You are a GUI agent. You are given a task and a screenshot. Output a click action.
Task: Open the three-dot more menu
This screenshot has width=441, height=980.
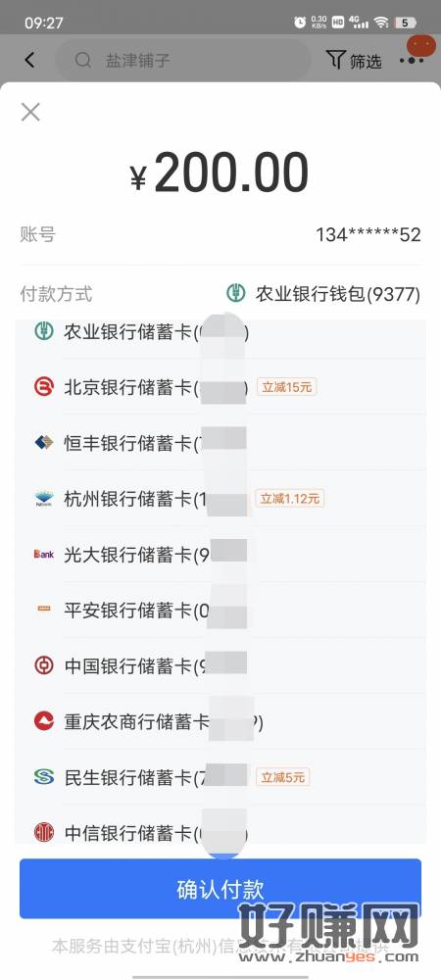pyautogui.click(x=412, y=61)
